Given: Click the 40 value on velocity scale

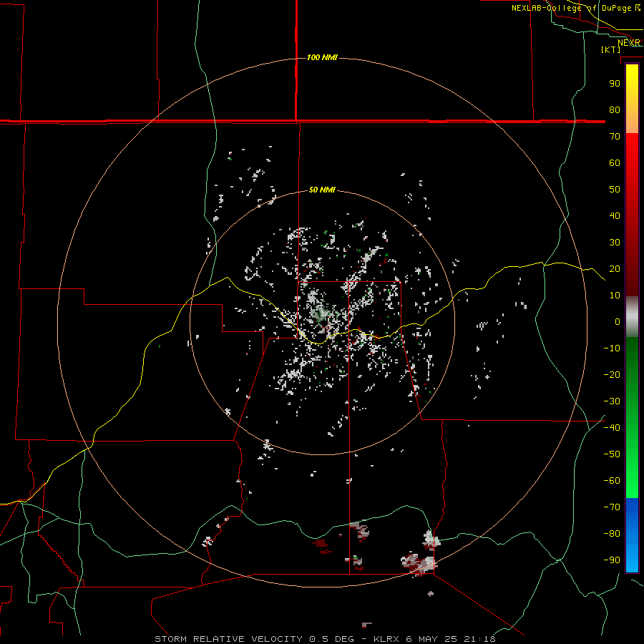Looking at the screenshot, I should click(x=615, y=216).
